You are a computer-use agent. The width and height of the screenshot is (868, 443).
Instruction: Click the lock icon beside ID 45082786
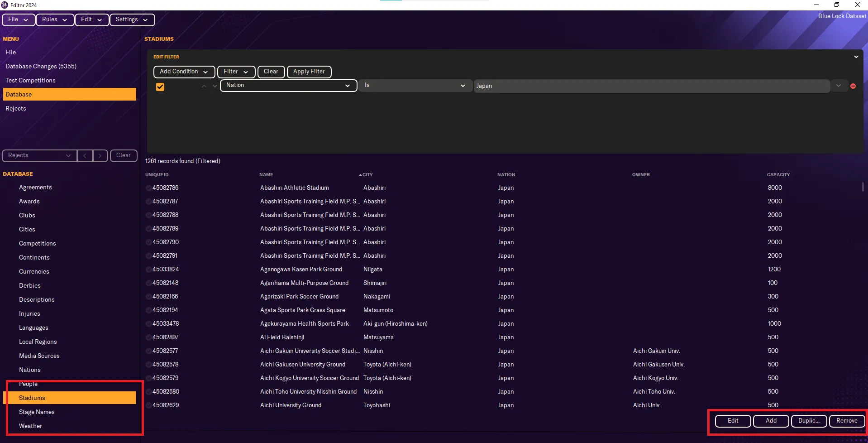click(148, 188)
